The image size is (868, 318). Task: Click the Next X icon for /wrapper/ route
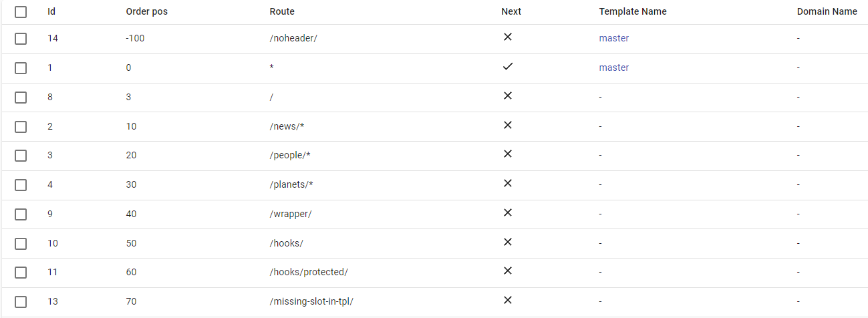coord(508,213)
